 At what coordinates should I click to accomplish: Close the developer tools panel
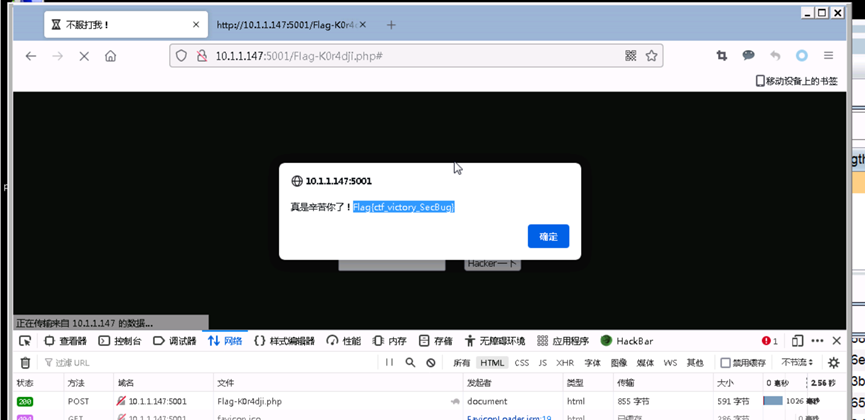click(837, 341)
